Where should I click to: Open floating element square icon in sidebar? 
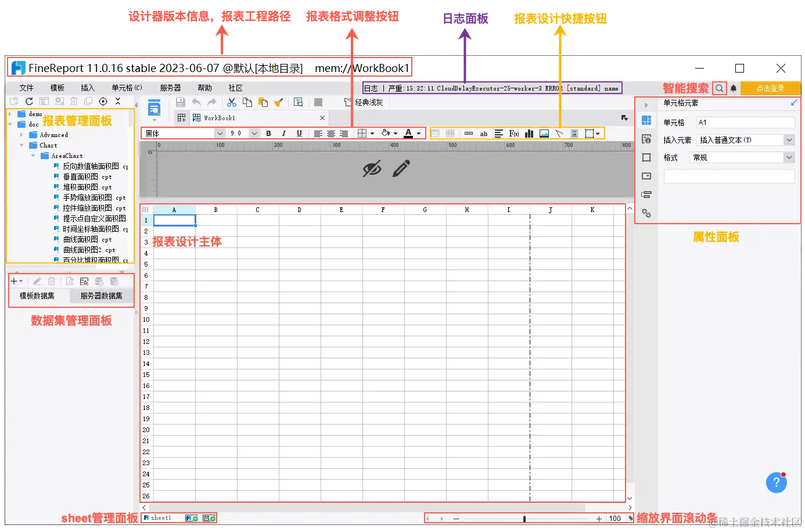(x=646, y=157)
